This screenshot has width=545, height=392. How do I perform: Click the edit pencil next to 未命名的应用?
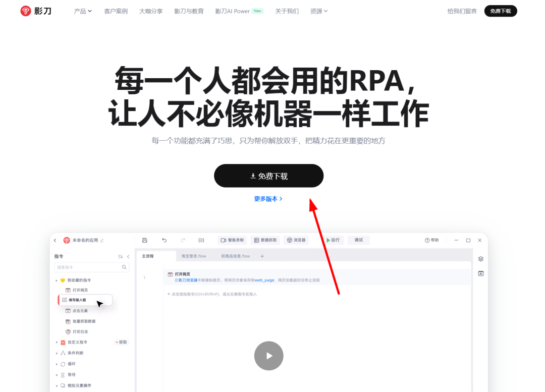pos(102,241)
